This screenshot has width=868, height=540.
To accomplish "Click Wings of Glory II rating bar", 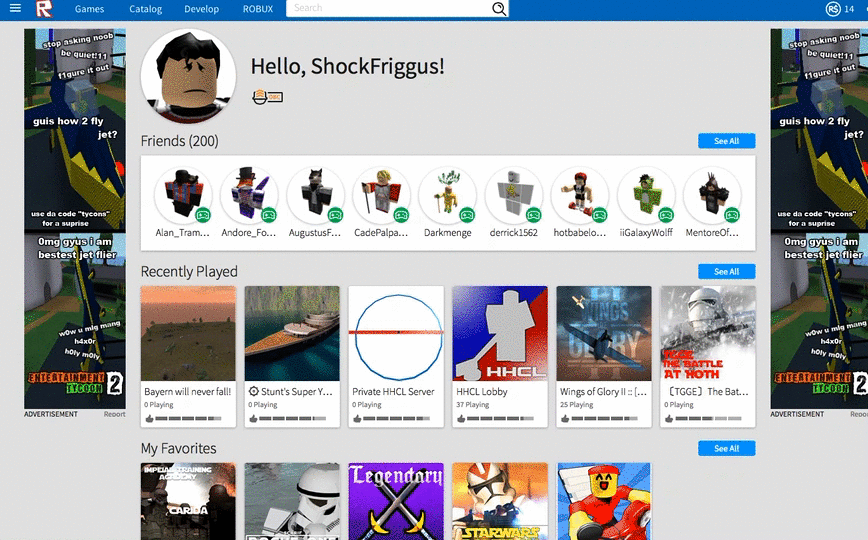I will tap(604, 419).
